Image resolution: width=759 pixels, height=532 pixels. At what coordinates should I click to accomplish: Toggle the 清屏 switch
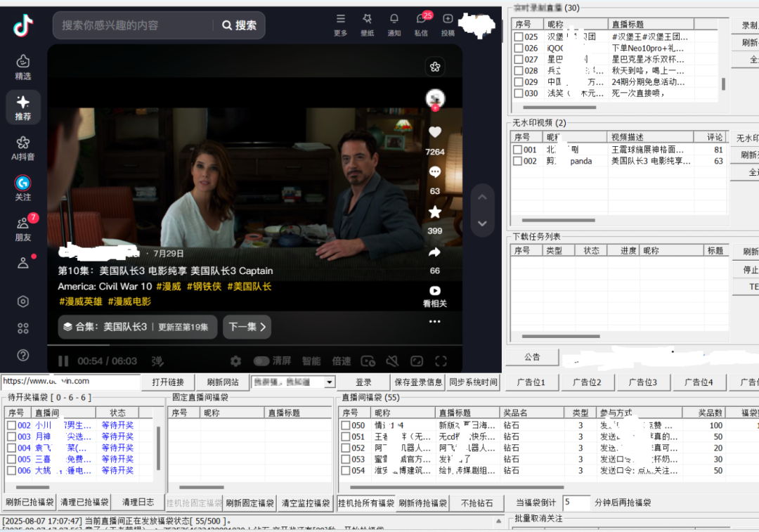pyautogui.click(x=261, y=361)
